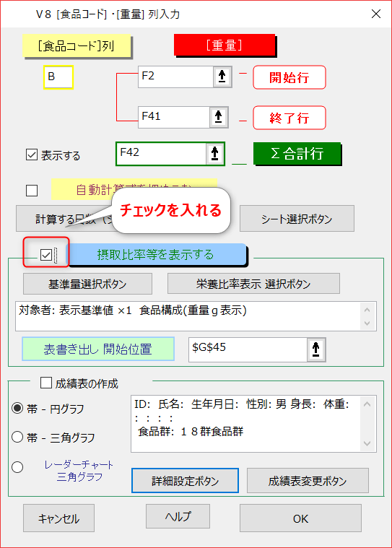This screenshot has width=392, height=548.
Task: Click the 計算する日数 button
Action: coord(65,219)
